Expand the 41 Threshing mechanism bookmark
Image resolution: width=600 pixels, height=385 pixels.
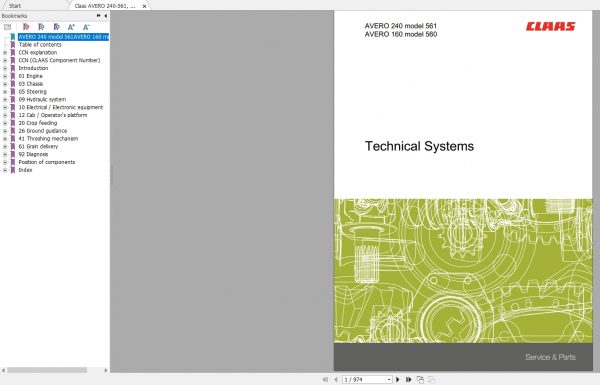[5, 139]
